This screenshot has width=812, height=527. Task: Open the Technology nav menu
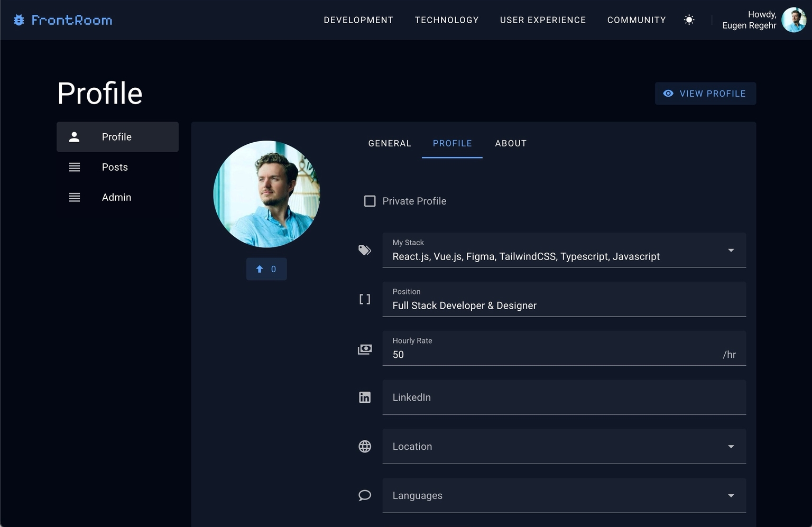coord(447,20)
